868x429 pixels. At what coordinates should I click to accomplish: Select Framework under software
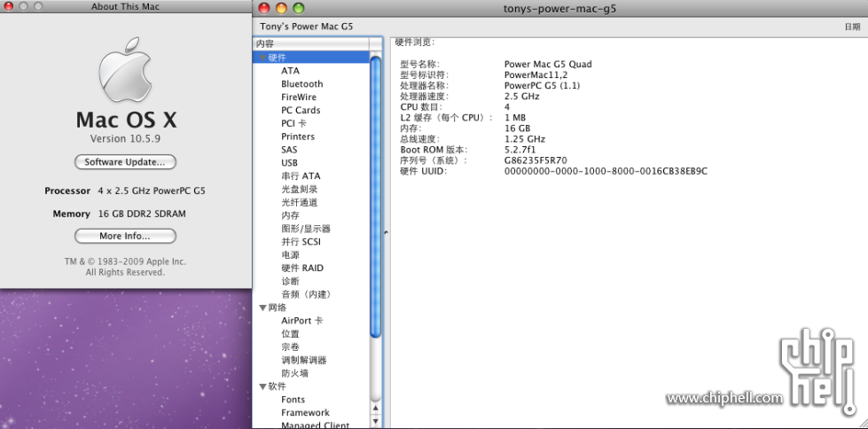(305, 413)
